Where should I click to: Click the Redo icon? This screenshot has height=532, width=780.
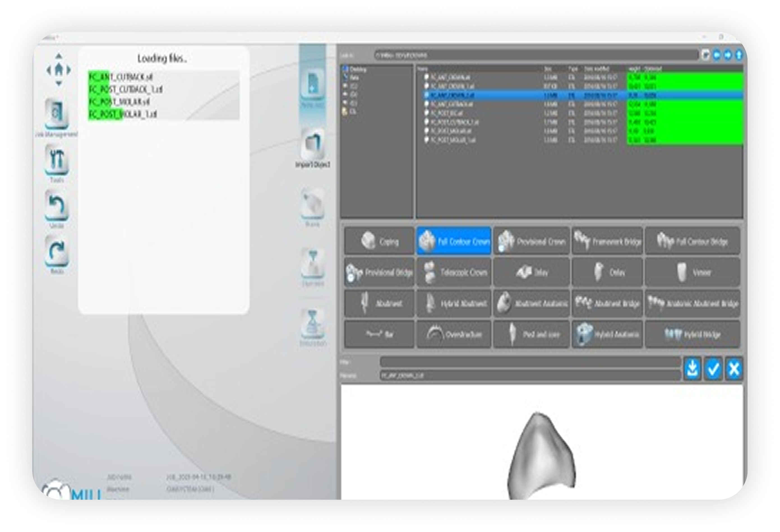(56, 251)
